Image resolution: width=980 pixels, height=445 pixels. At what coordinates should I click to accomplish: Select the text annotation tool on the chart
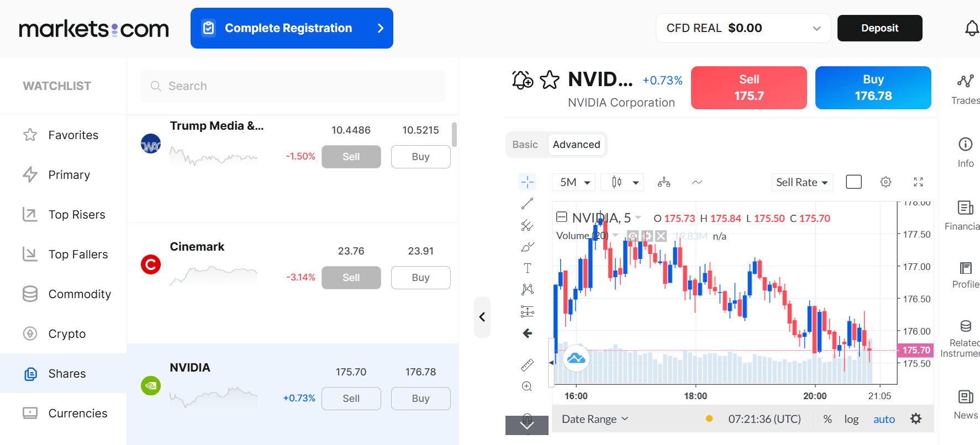[x=527, y=268]
